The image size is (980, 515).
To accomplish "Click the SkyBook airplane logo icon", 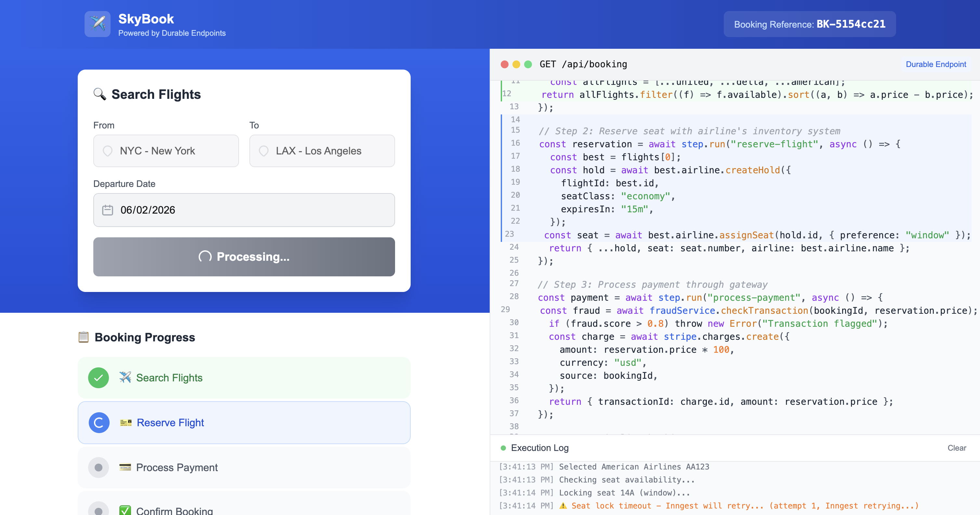I will coord(98,24).
